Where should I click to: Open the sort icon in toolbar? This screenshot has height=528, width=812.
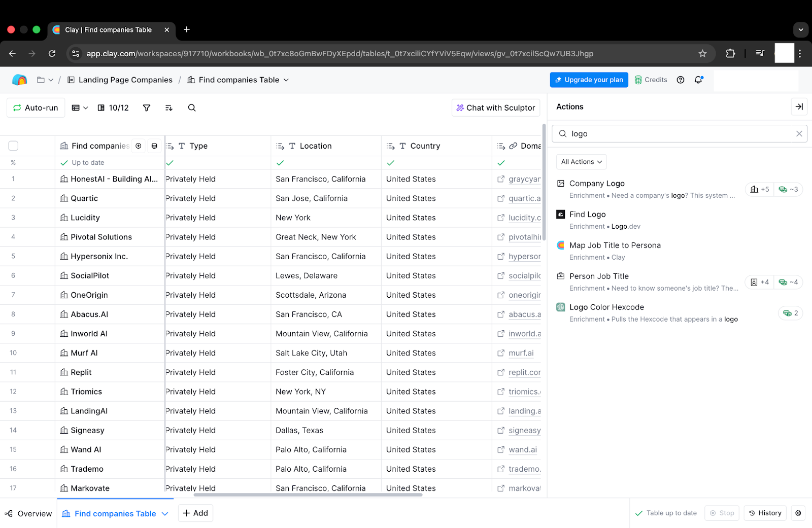(x=169, y=108)
